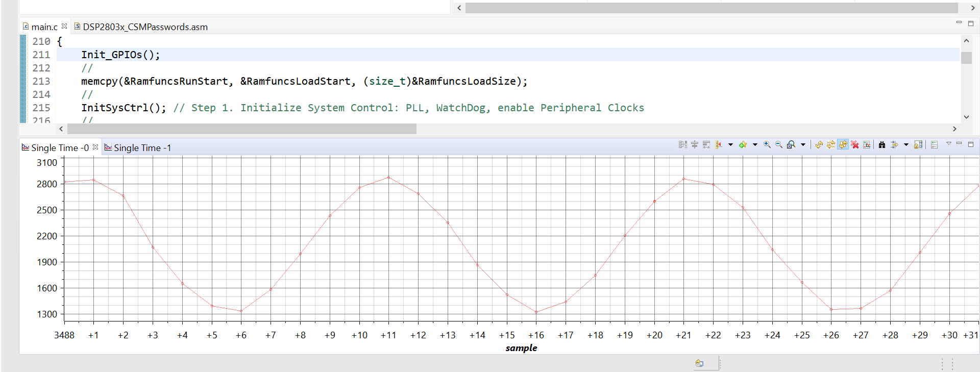The width and height of the screenshot is (980, 372).
Task: Toggle the refresh-on-halt H arrows icon
Action: pyautogui.click(x=831, y=145)
